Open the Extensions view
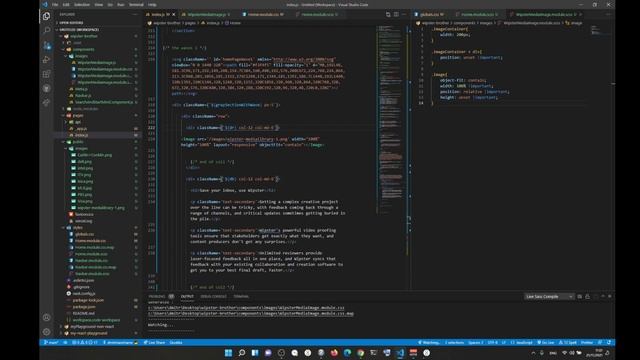 [x=47, y=74]
